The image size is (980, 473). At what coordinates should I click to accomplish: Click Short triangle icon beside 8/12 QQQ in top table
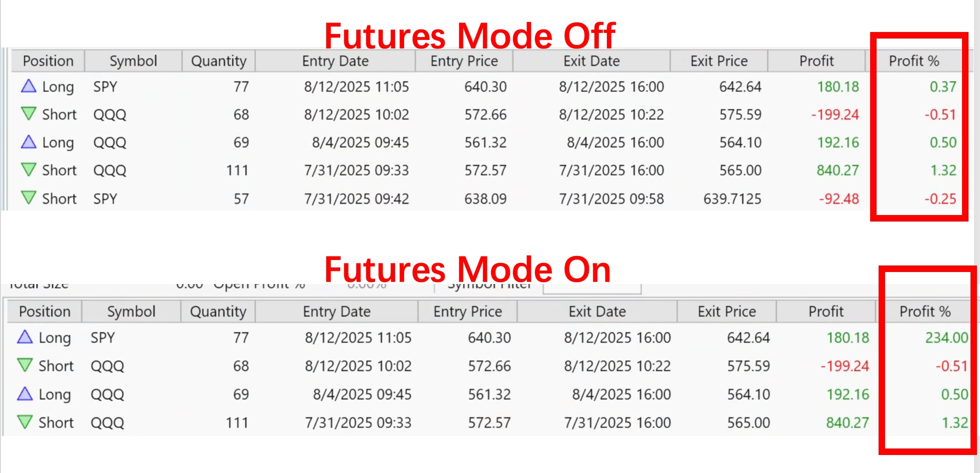tap(28, 114)
